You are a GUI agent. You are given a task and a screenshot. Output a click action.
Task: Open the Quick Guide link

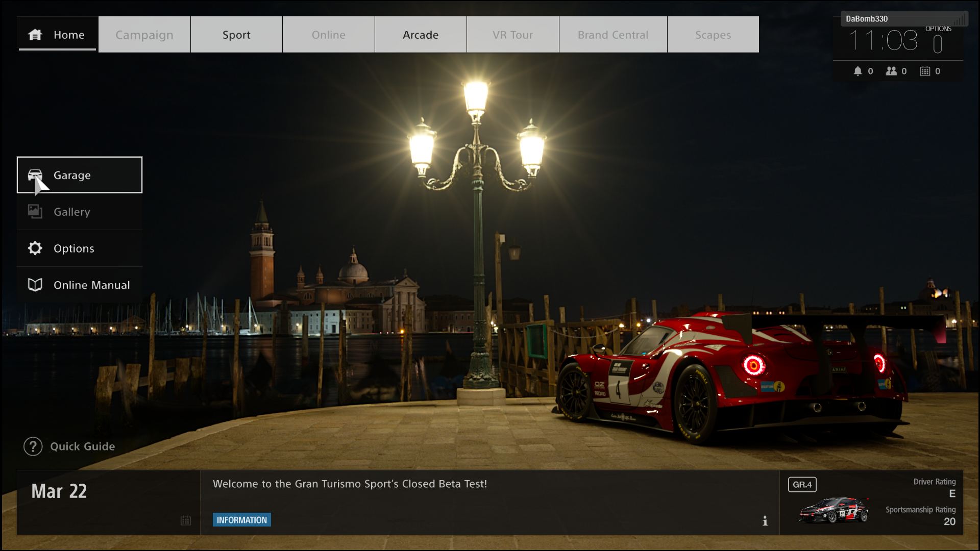(x=69, y=446)
